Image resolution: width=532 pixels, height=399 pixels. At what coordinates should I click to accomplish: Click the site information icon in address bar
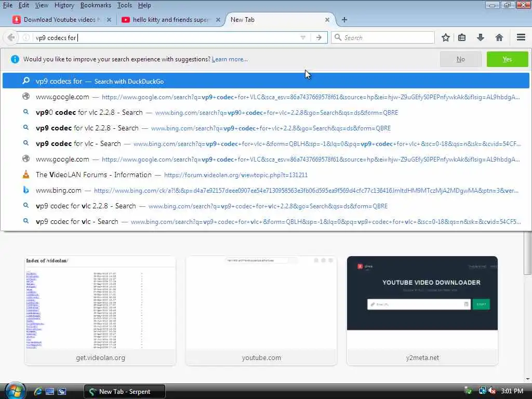pos(26,37)
